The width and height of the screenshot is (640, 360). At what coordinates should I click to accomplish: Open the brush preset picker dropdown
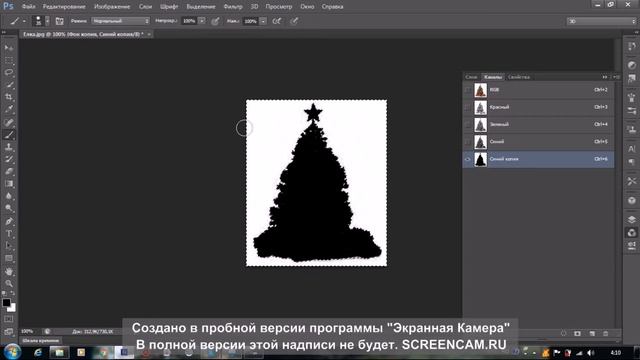click(x=47, y=21)
